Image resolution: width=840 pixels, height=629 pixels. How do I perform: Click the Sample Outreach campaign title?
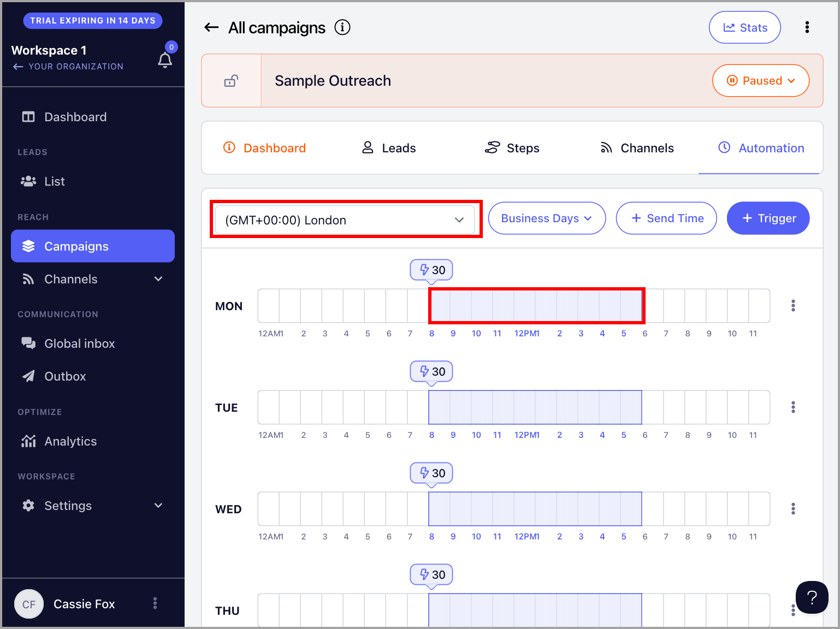tap(333, 81)
